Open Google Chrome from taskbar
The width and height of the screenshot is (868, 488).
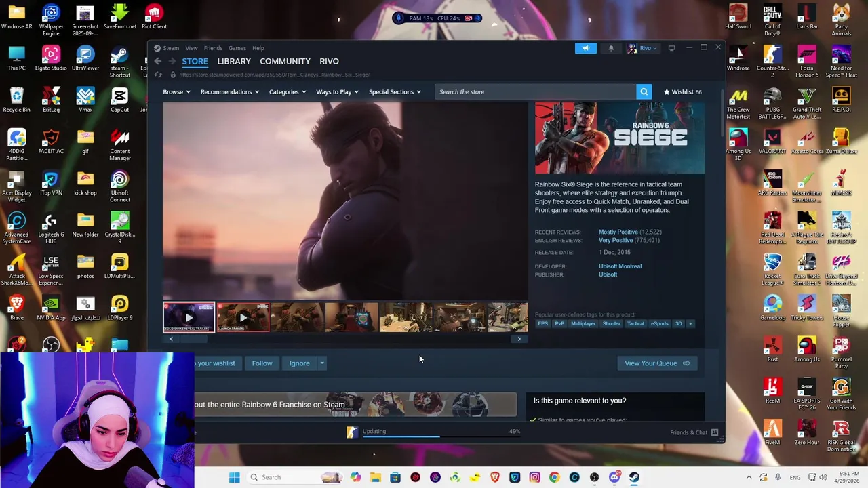pos(555,477)
